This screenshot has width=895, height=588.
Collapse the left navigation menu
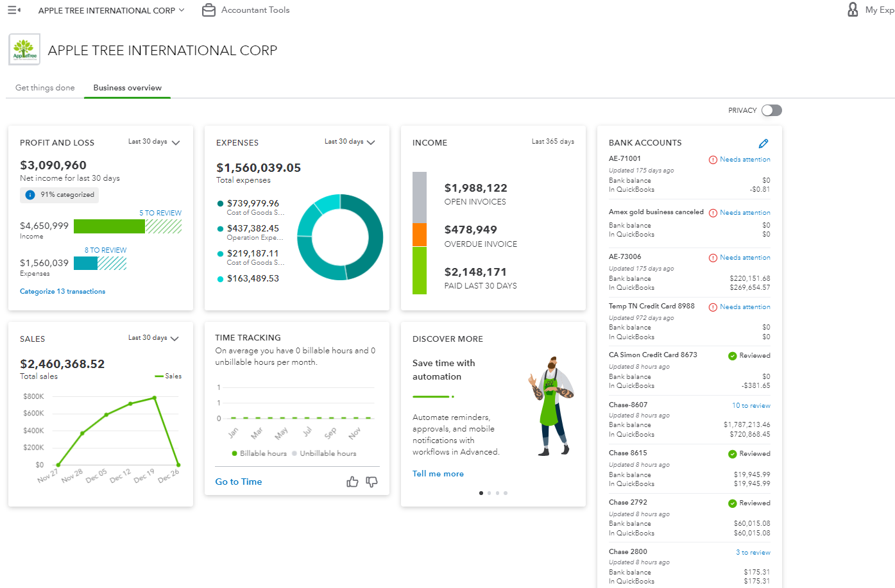pos(14,10)
